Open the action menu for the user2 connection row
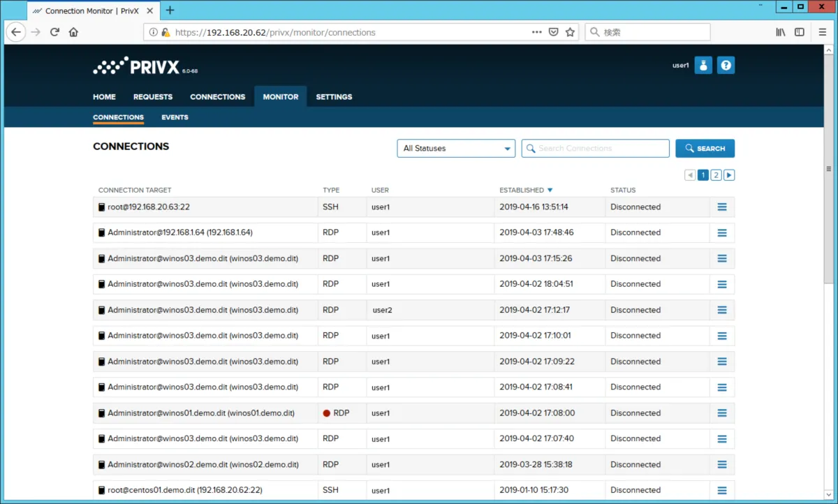This screenshot has height=504, width=838. 722,310
